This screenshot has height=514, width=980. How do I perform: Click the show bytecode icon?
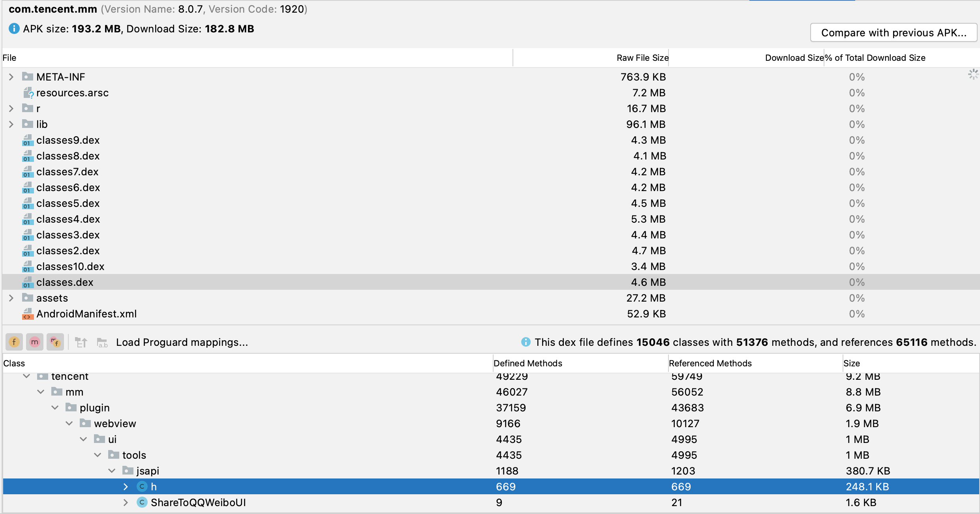(81, 342)
